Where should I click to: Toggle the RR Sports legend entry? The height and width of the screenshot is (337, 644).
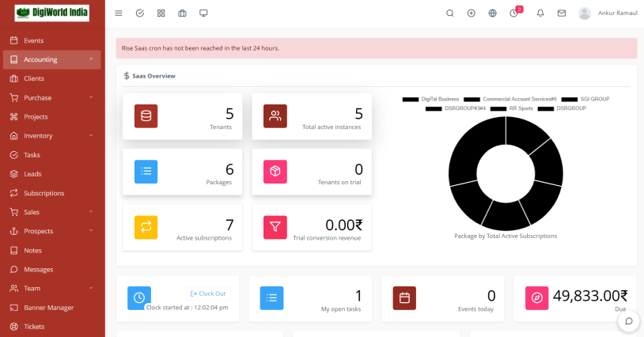click(x=510, y=108)
